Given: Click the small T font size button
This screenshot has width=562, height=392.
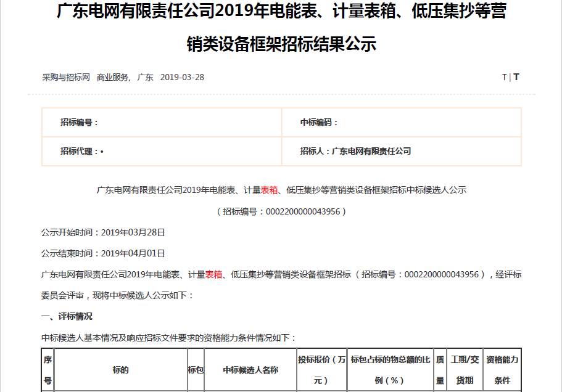Looking at the screenshot, I should (504, 77).
